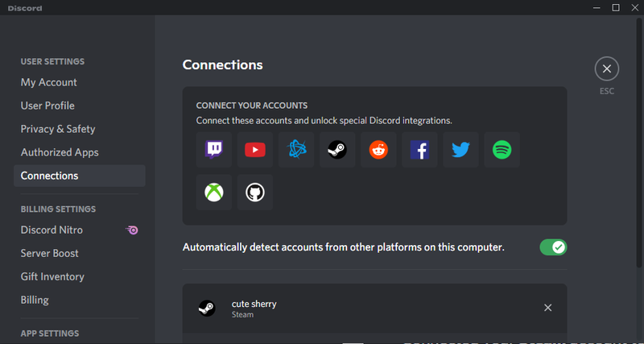Connect a Battle.net account
This screenshot has width=644, height=344.
(296, 150)
